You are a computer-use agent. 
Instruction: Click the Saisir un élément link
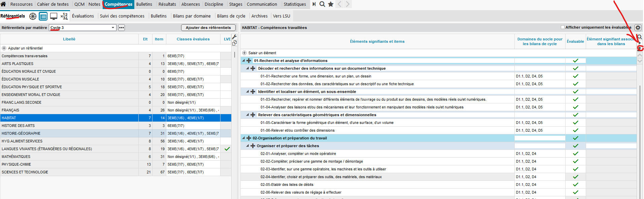tap(262, 53)
